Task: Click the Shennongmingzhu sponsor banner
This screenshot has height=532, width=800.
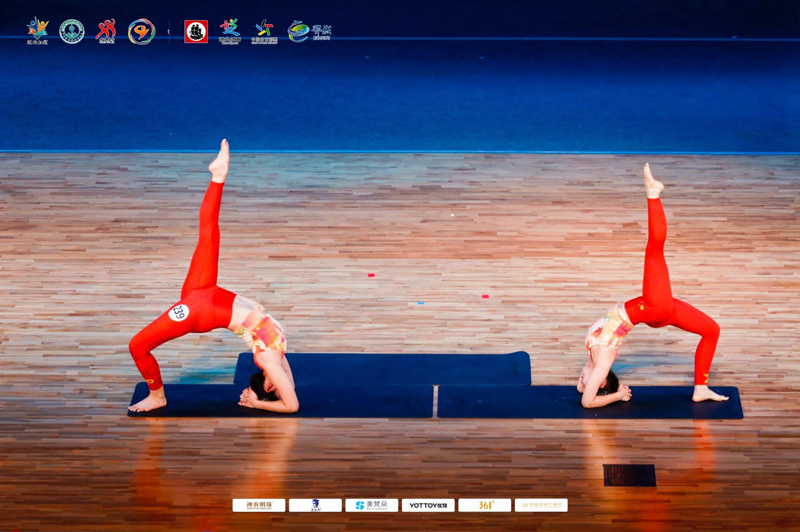Action: [259, 505]
